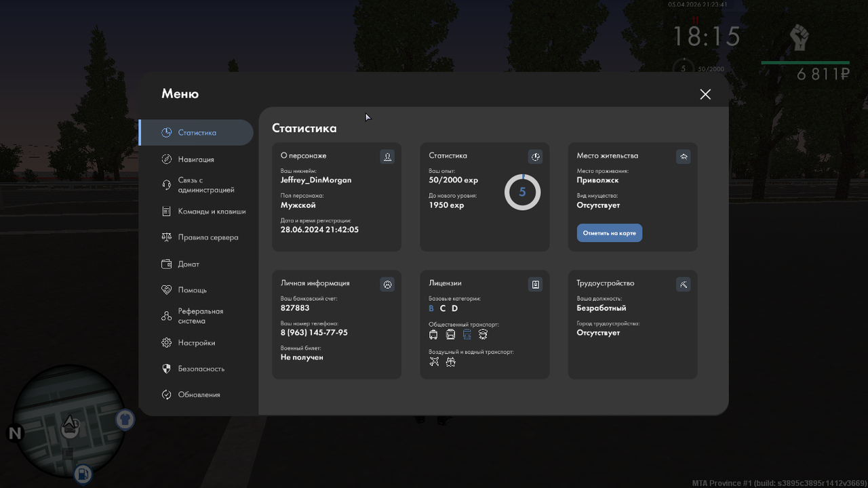Click the gas station icon on minimap
The height and width of the screenshot is (488, 868).
(x=83, y=473)
